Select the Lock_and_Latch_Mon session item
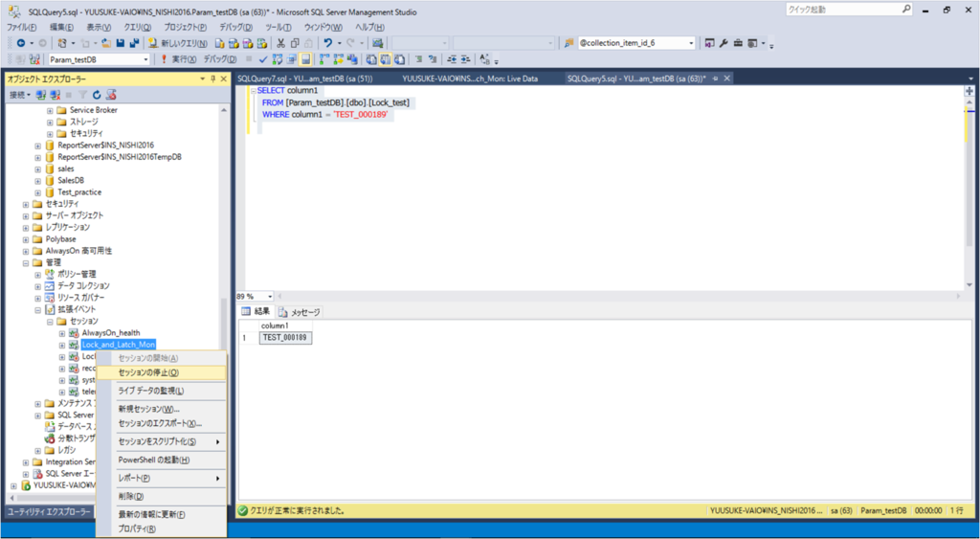 click(118, 345)
